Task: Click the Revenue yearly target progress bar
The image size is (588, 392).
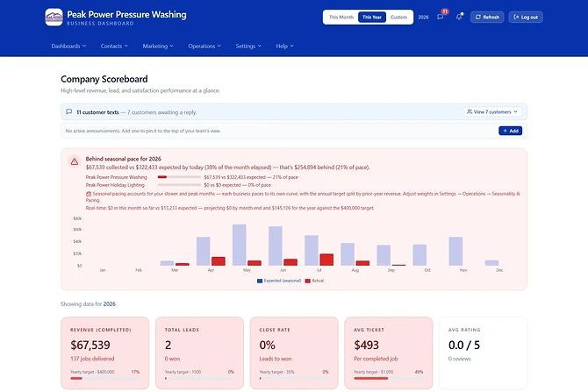Action: 105,379
